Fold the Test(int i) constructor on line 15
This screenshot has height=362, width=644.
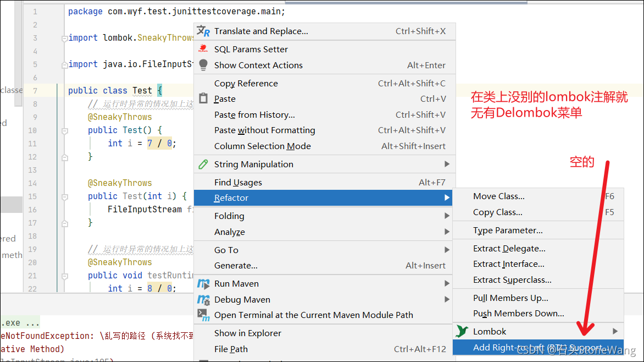coord(64,197)
